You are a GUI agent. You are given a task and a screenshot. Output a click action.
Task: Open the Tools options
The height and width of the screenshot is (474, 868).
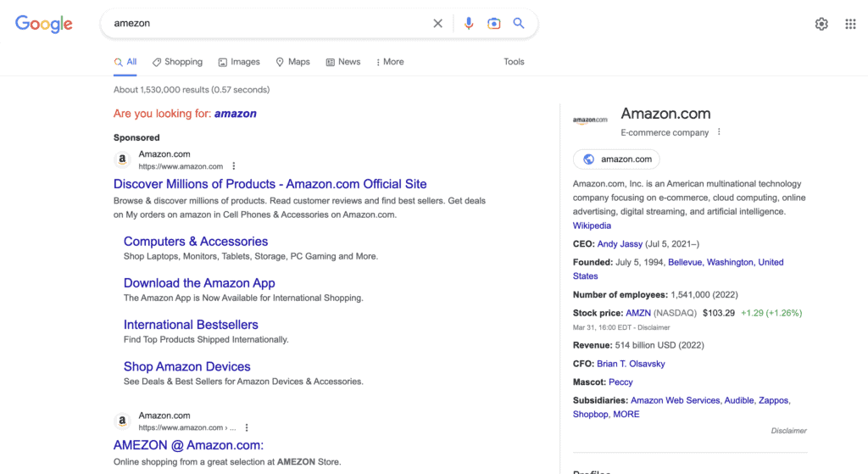pyautogui.click(x=514, y=62)
